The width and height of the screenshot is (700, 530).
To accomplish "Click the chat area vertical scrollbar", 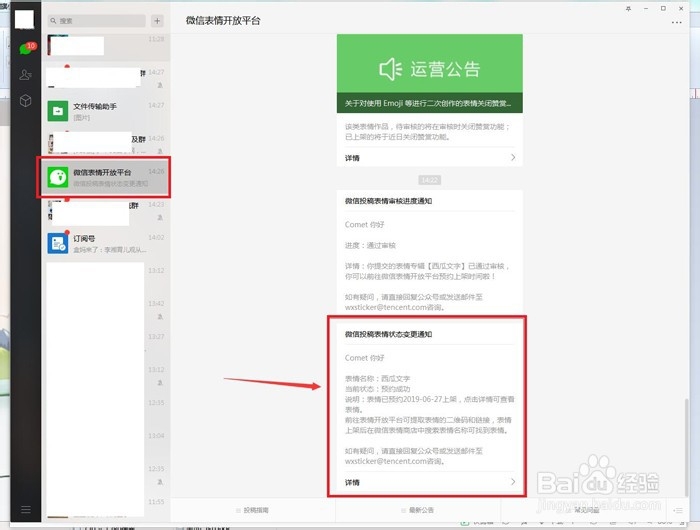I will click(687, 447).
